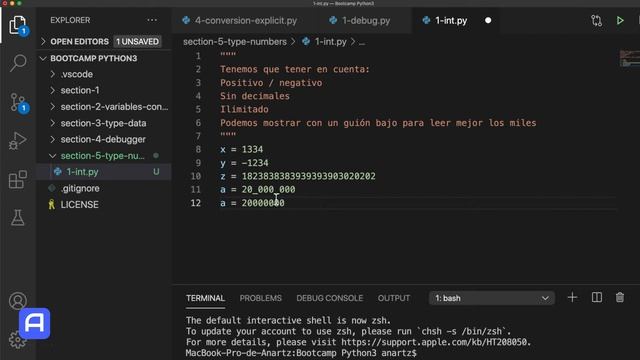Click line number 6 in gutter

pyautogui.click(x=198, y=122)
